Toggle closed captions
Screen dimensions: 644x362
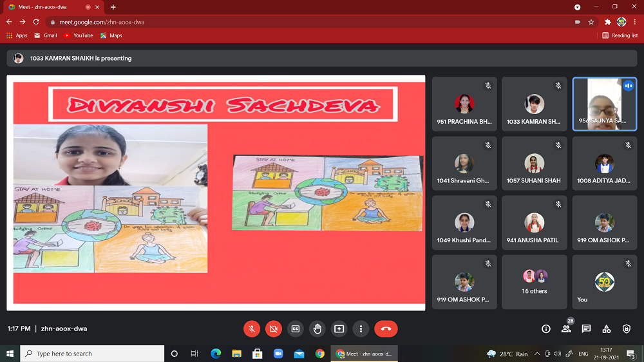click(296, 329)
